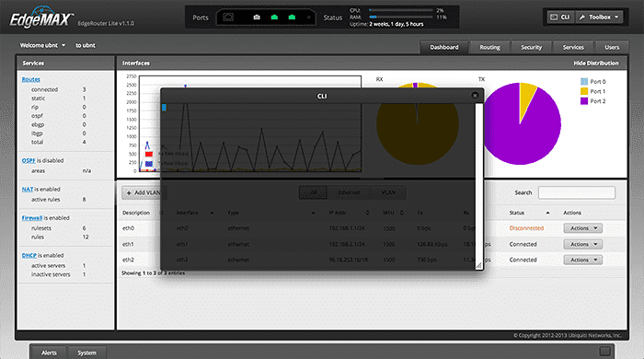
Task: Click the last green port icon
Action: [292, 17]
